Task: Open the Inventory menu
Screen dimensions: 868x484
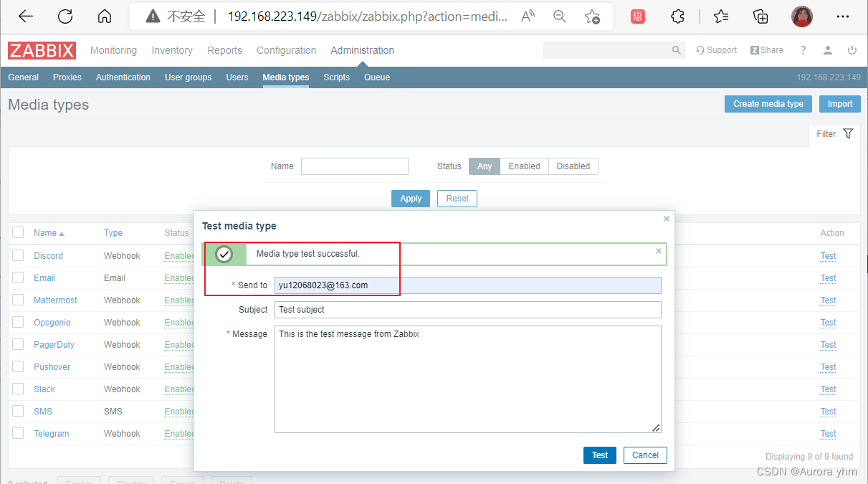Action: (172, 50)
